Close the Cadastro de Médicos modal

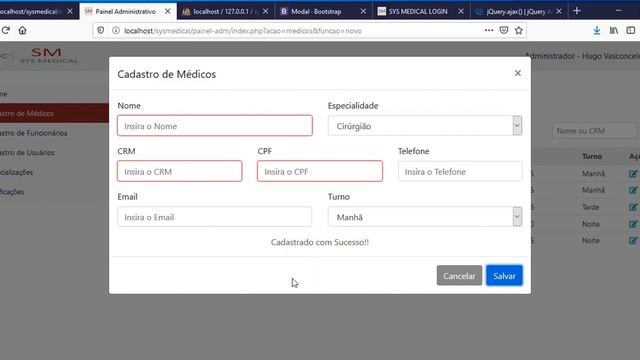[x=518, y=73]
